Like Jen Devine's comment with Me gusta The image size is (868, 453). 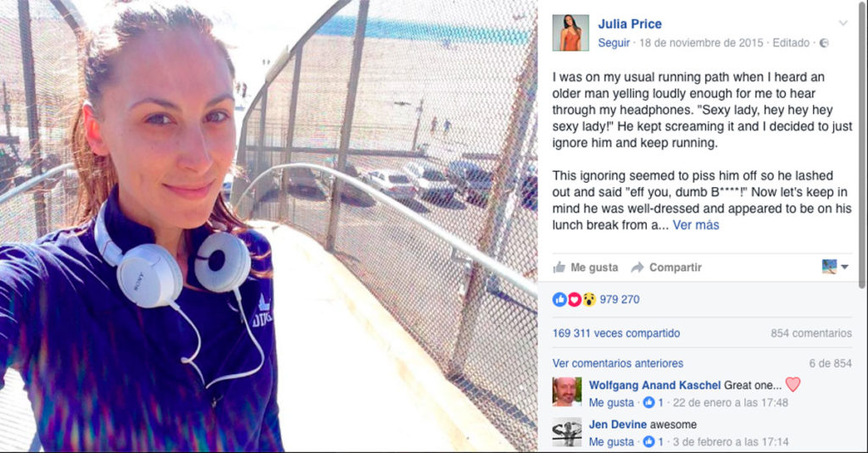tap(611, 441)
